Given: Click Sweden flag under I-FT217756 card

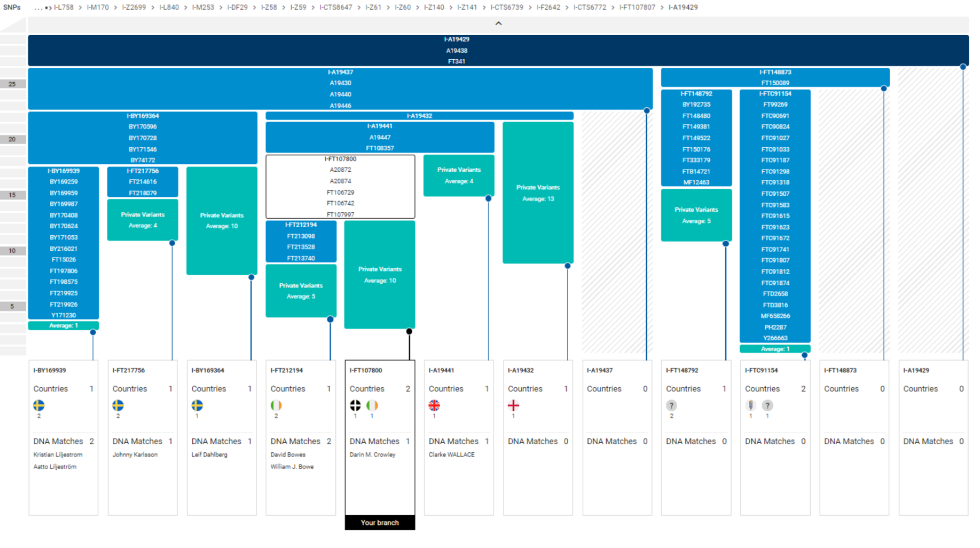Looking at the screenshot, I should click(118, 405).
